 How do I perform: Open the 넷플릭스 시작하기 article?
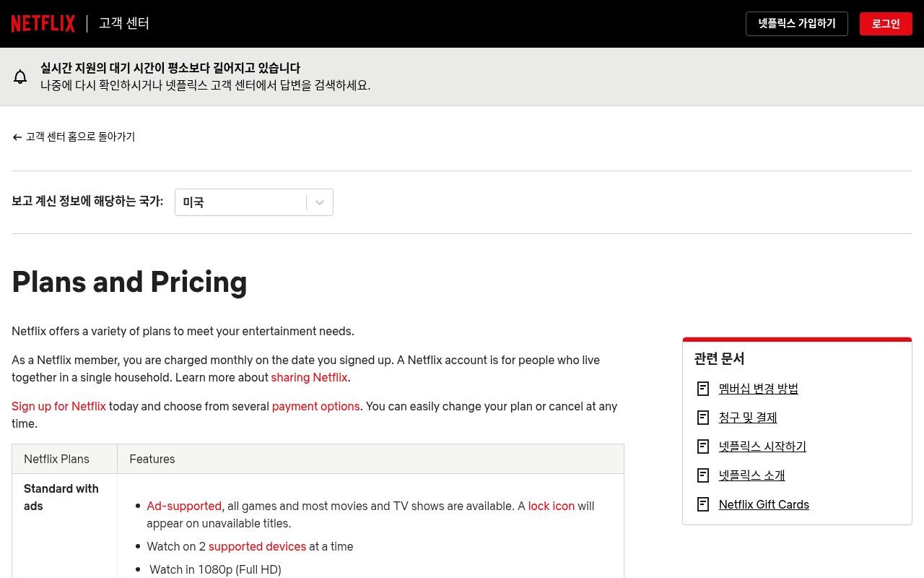point(762,447)
